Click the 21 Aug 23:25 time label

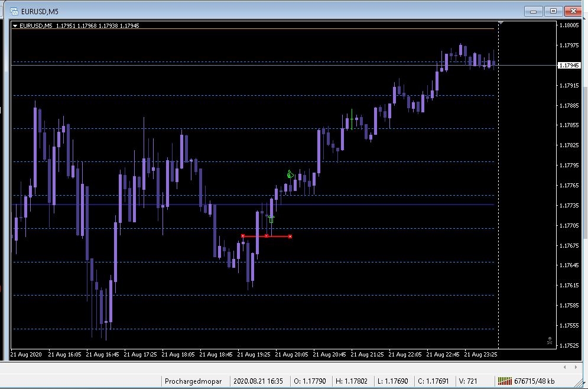coord(480,354)
